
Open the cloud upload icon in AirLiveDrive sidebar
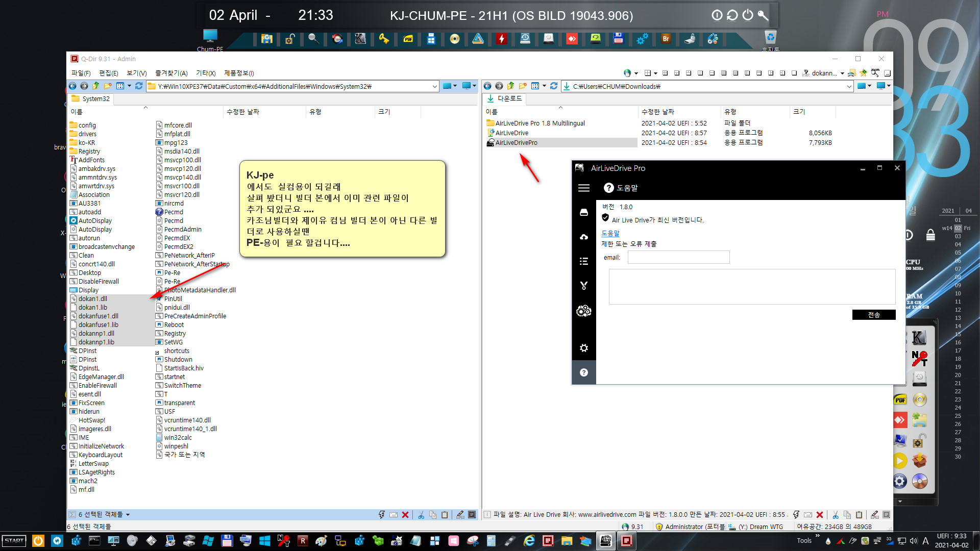pos(584,237)
